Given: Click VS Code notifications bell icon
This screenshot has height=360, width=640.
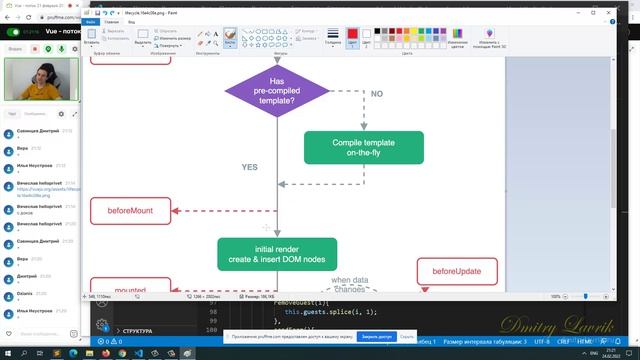Looking at the screenshot, I should (618, 342).
